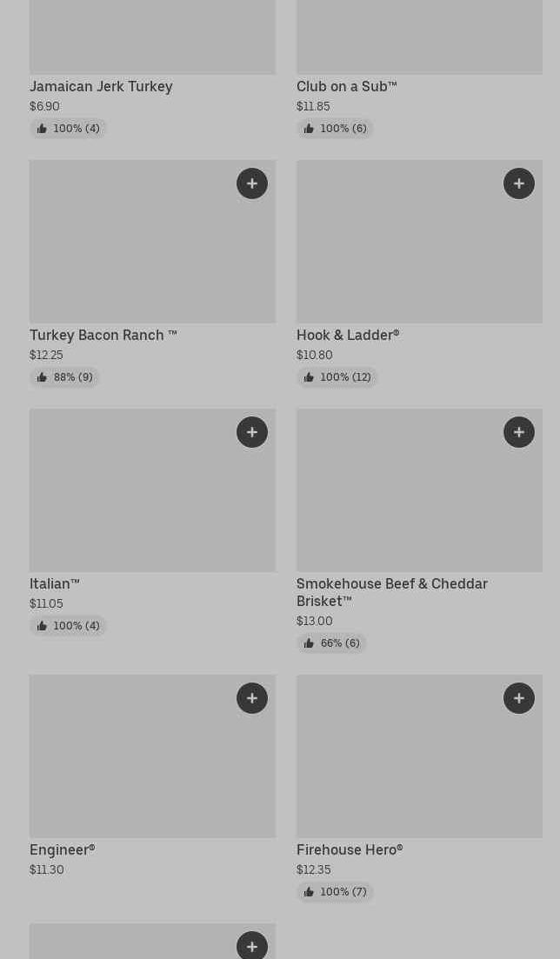Add Firehouse Hero to cart
Image resolution: width=560 pixels, height=959 pixels.
(x=519, y=698)
